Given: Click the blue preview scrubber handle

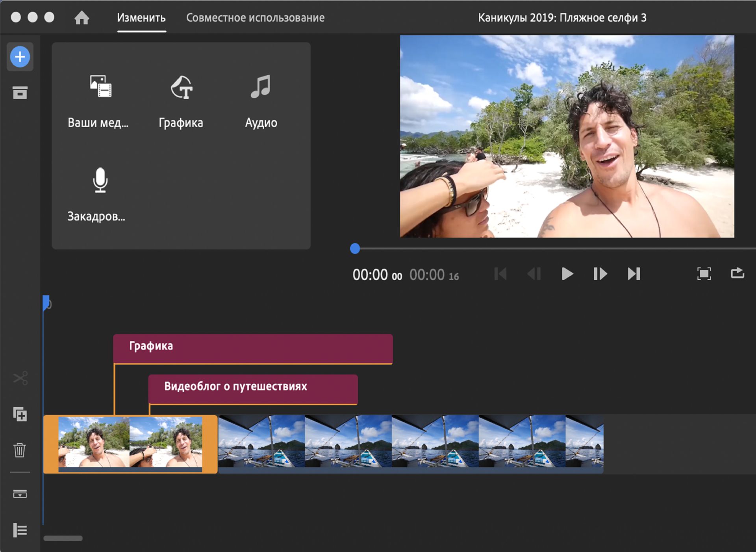Looking at the screenshot, I should pyautogui.click(x=355, y=249).
